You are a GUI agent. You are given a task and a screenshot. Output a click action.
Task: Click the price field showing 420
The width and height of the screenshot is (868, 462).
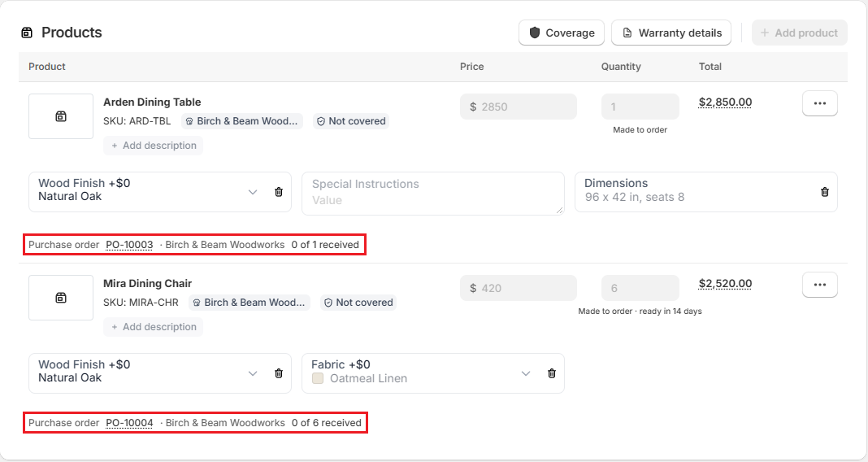(519, 289)
